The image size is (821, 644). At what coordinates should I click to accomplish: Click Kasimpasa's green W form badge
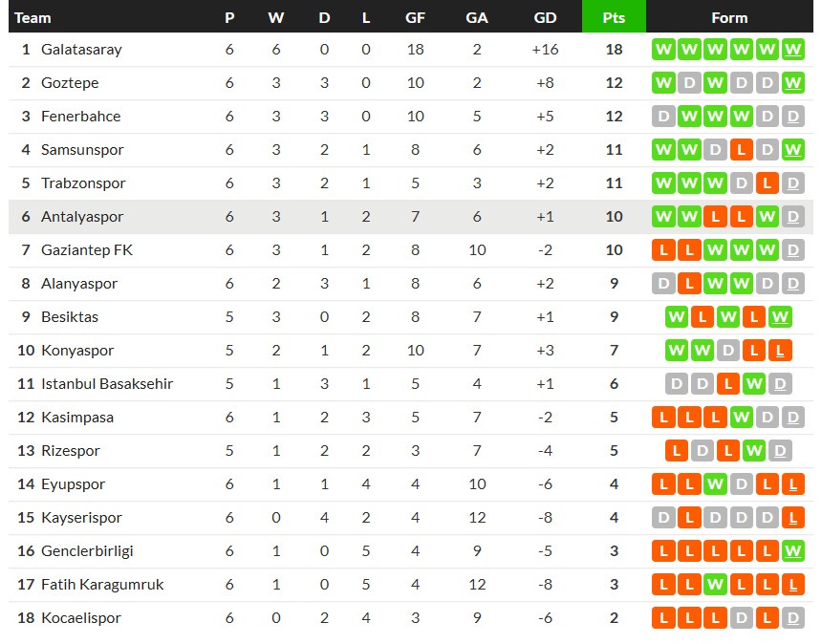click(x=741, y=418)
